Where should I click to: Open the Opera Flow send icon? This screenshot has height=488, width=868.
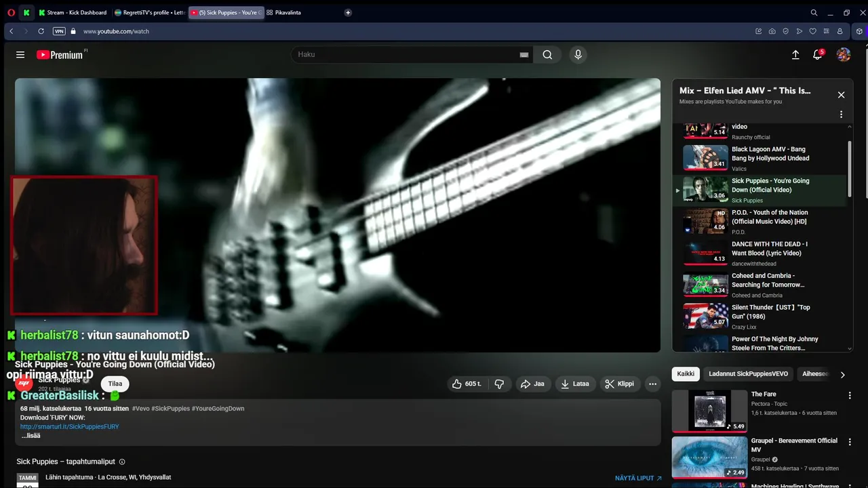pos(799,31)
